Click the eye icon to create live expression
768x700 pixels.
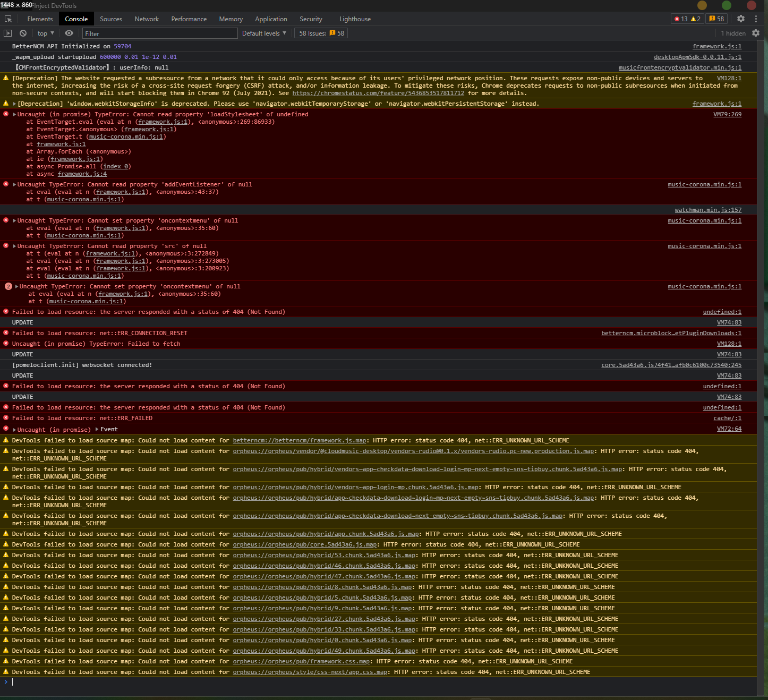[x=69, y=33]
